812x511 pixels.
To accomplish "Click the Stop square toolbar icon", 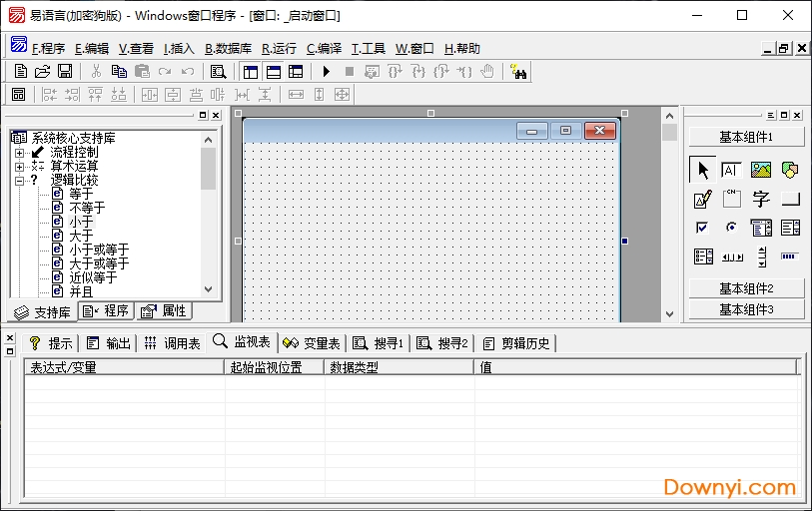I will click(x=350, y=72).
